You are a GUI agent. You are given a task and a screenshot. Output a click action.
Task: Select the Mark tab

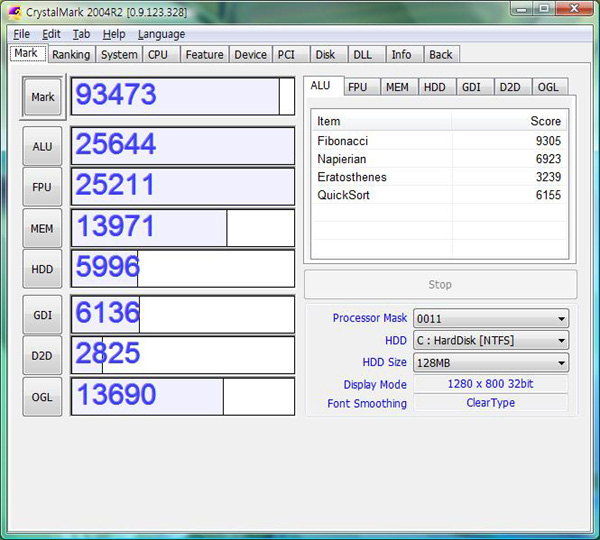point(28,53)
